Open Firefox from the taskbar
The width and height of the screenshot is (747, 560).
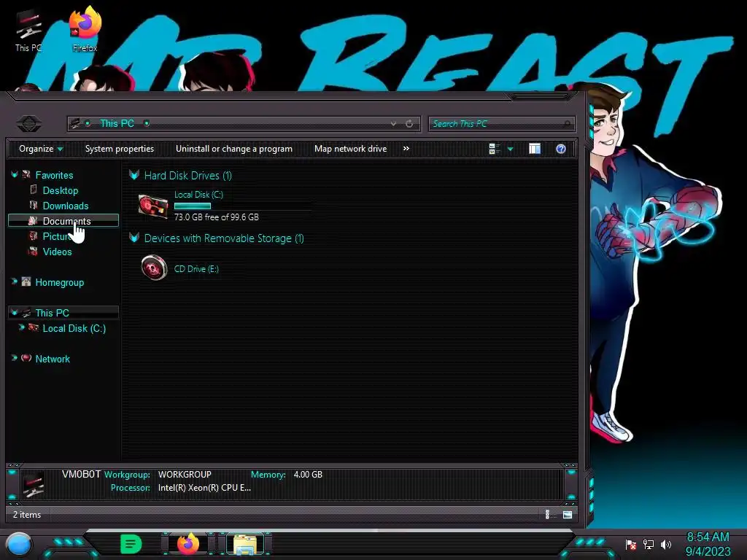coord(188,544)
